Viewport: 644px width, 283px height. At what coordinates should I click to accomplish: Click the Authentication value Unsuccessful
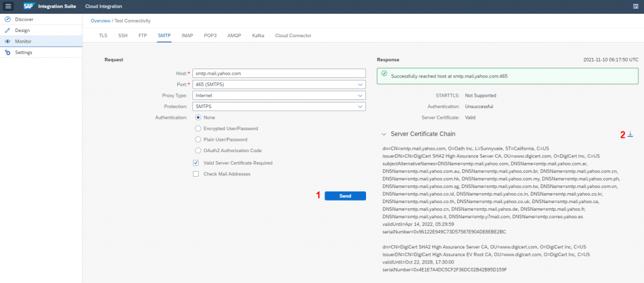point(479,106)
